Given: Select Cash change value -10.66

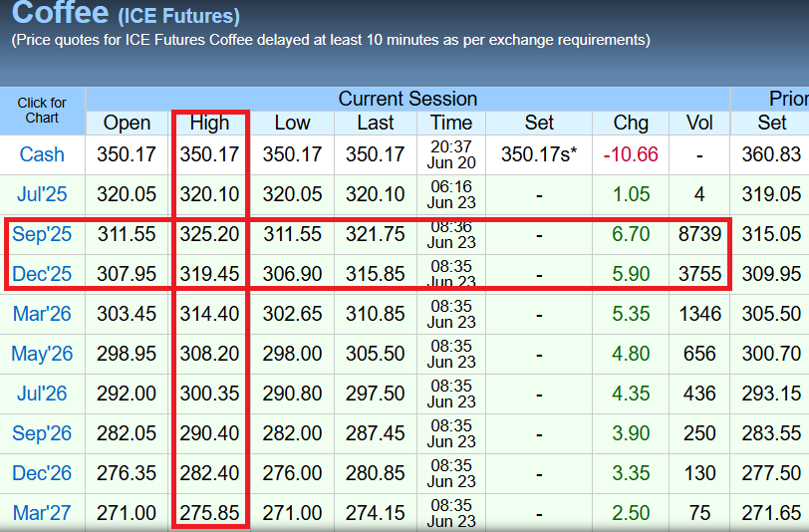Looking at the screenshot, I should (631, 154).
